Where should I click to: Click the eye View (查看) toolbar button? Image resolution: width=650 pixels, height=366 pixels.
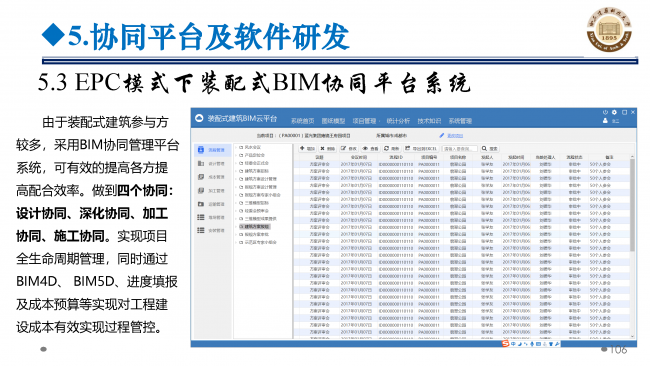click(371, 148)
